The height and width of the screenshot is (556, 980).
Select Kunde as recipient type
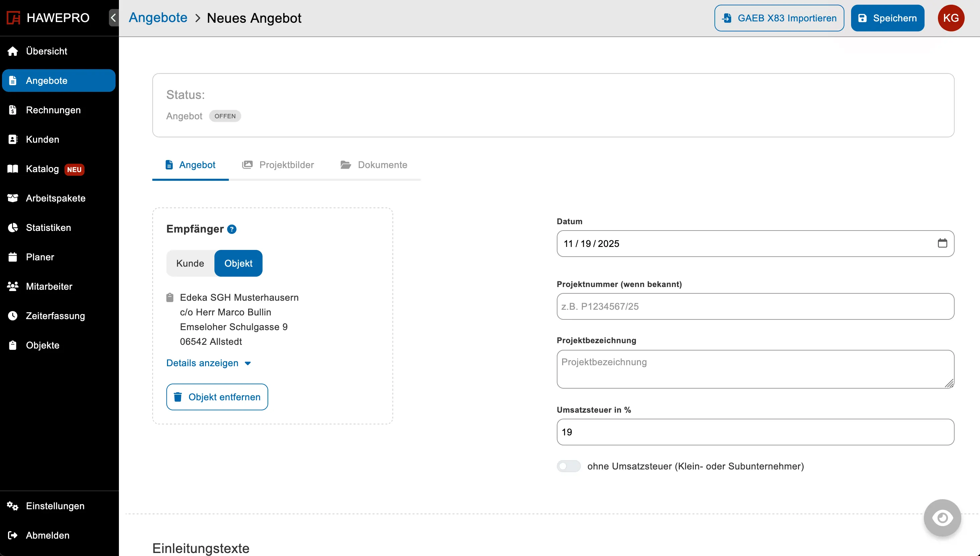point(190,264)
